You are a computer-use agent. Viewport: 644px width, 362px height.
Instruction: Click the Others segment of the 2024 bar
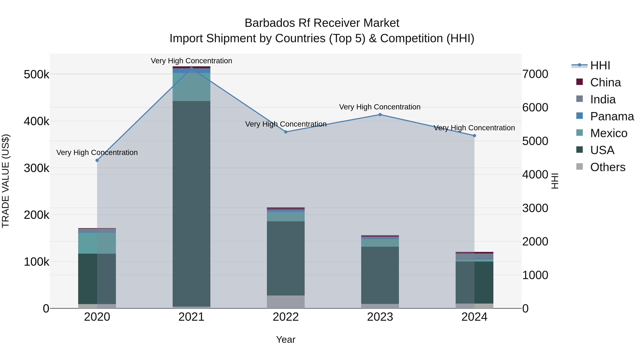(474, 306)
